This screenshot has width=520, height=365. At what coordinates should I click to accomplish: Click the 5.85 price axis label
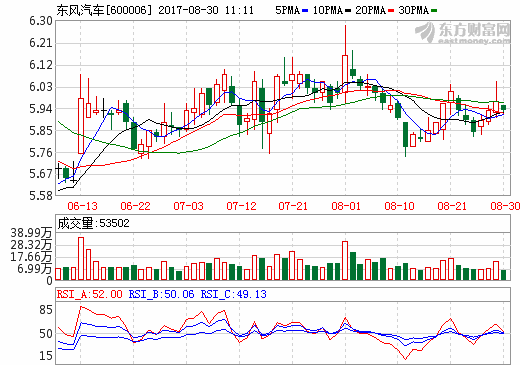pyautogui.click(x=41, y=131)
